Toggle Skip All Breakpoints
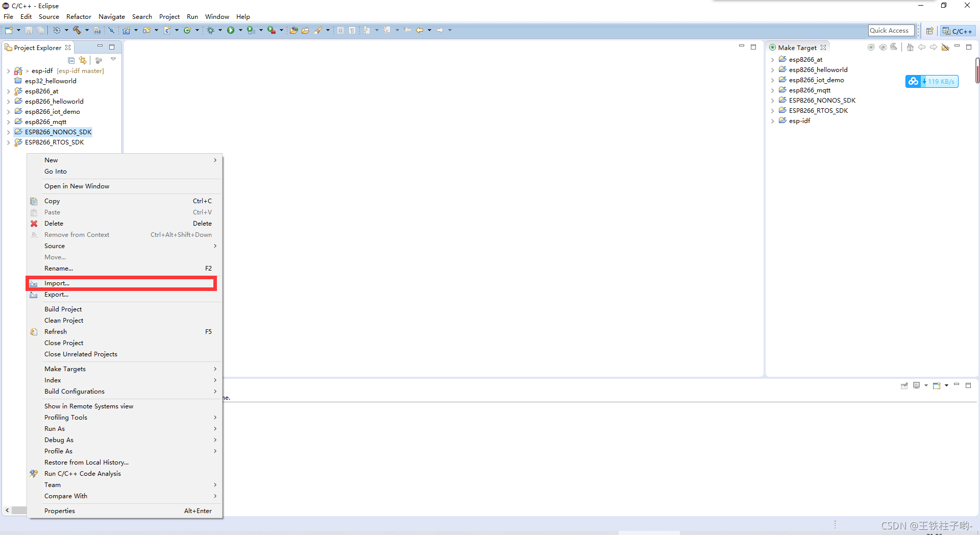The image size is (980, 535). (x=111, y=31)
